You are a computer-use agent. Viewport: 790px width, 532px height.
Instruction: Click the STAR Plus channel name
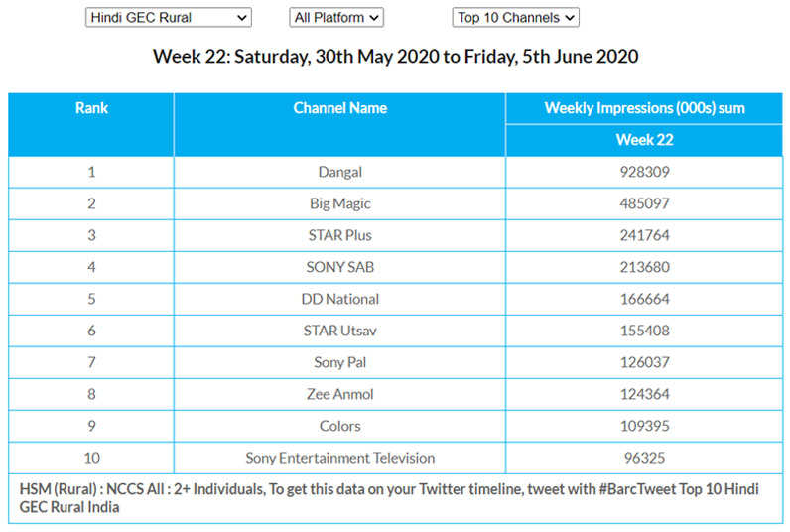pos(339,235)
